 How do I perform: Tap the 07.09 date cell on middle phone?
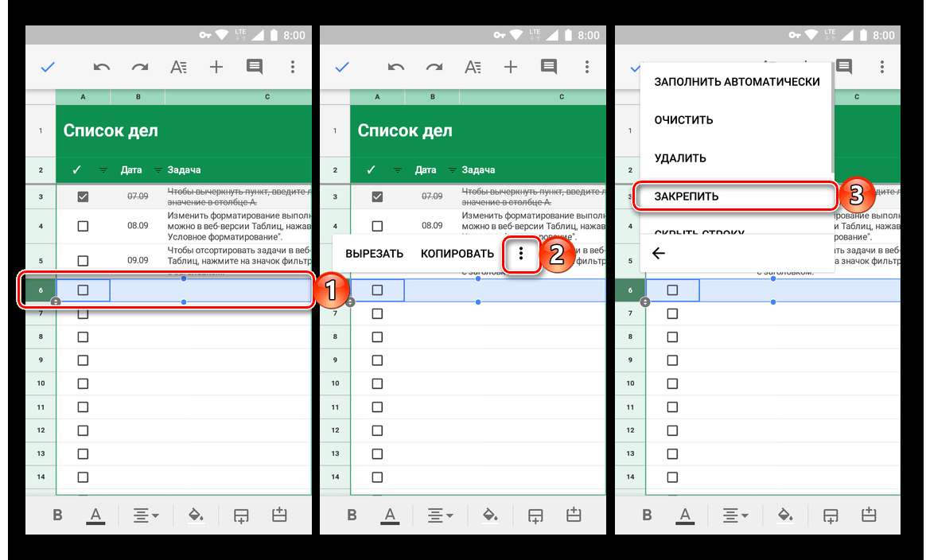coord(432,196)
